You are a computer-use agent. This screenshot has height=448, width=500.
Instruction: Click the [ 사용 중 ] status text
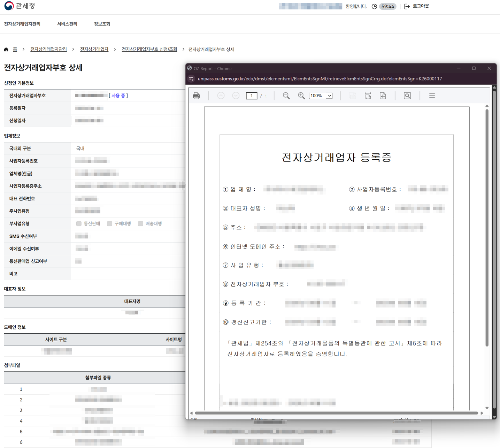[x=118, y=96]
